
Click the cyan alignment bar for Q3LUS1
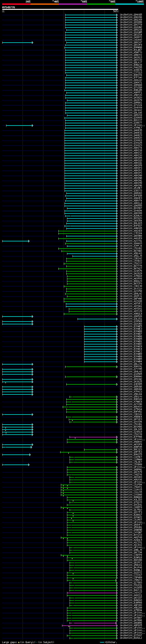[98, 319]
